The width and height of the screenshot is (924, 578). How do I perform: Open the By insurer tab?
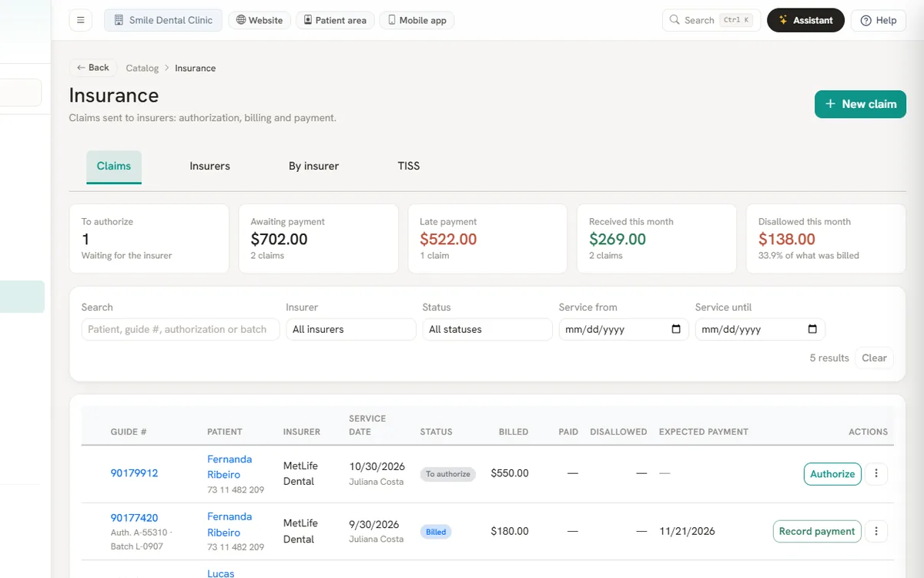pos(313,166)
